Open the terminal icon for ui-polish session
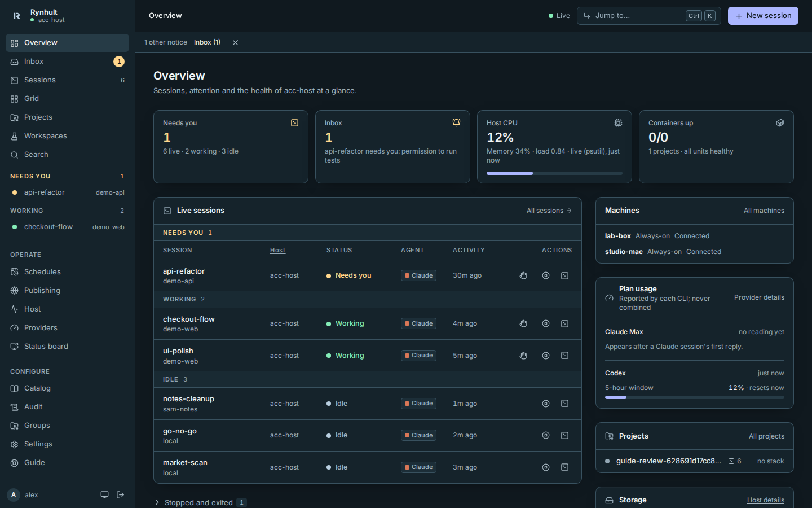 click(x=564, y=356)
